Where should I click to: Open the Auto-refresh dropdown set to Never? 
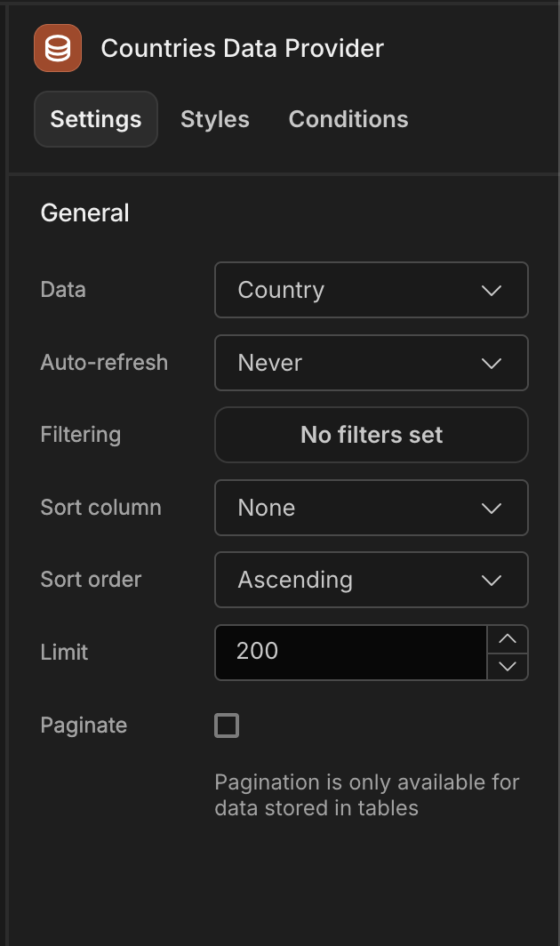click(x=372, y=363)
